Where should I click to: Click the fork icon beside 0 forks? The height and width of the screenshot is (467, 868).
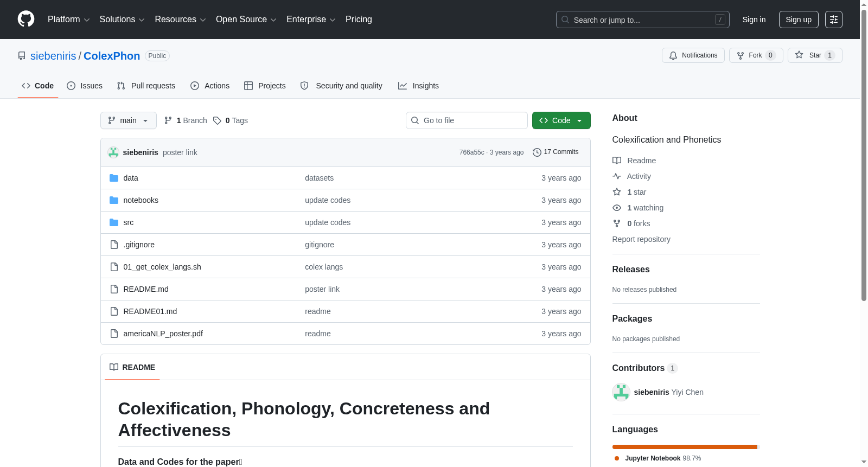[617, 223]
